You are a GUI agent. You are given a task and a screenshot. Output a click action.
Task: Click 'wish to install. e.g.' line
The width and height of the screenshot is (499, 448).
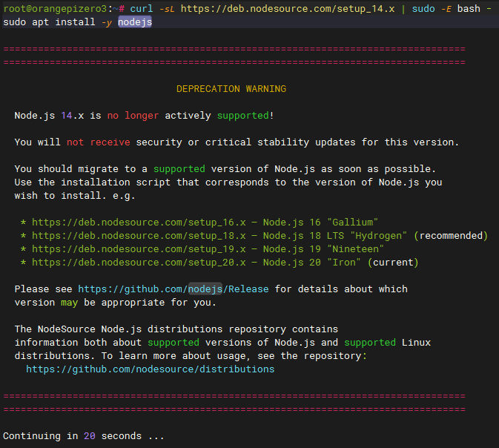(x=75, y=196)
